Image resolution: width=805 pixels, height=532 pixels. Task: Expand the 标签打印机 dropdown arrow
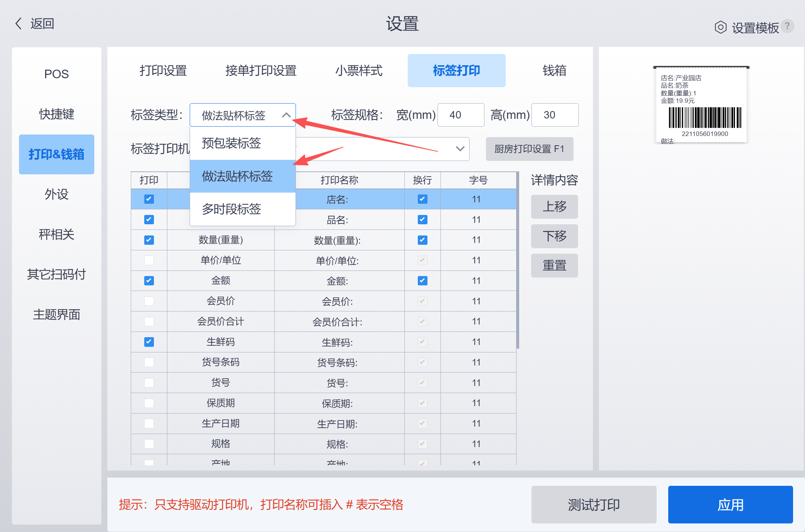coord(460,149)
